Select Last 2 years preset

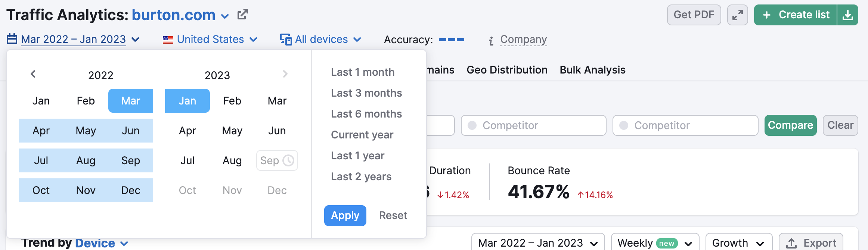[x=361, y=176]
